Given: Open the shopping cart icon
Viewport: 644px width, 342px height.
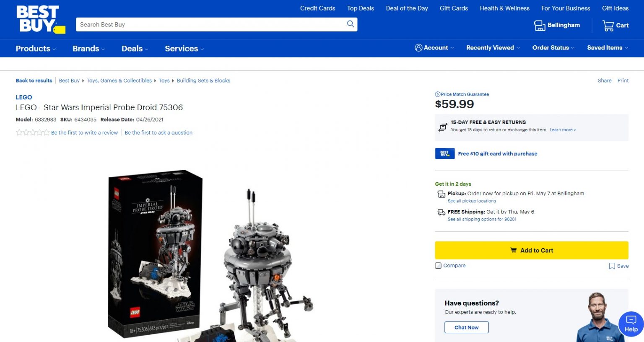Looking at the screenshot, I should [x=608, y=26].
